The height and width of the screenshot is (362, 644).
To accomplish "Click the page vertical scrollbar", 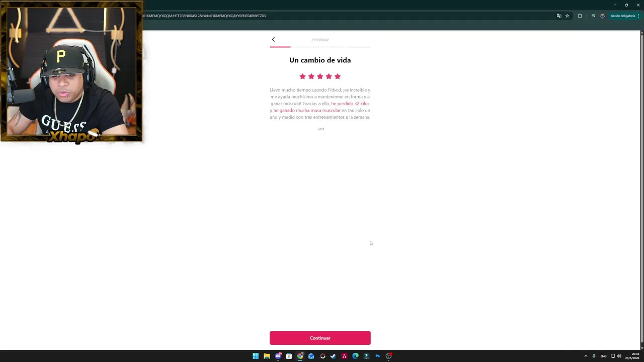I will [641, 190].
